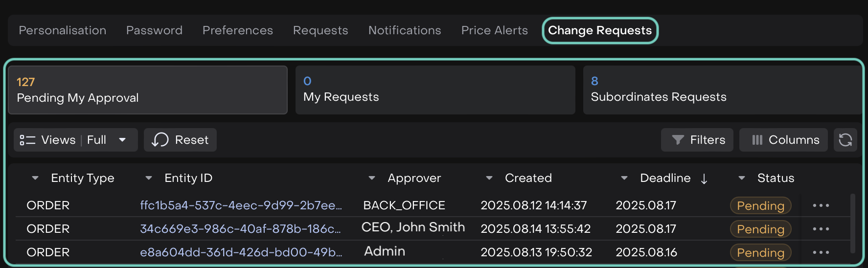Reset the table view
The height and width of the screenshot is (268, 868).
pos(180,140)
